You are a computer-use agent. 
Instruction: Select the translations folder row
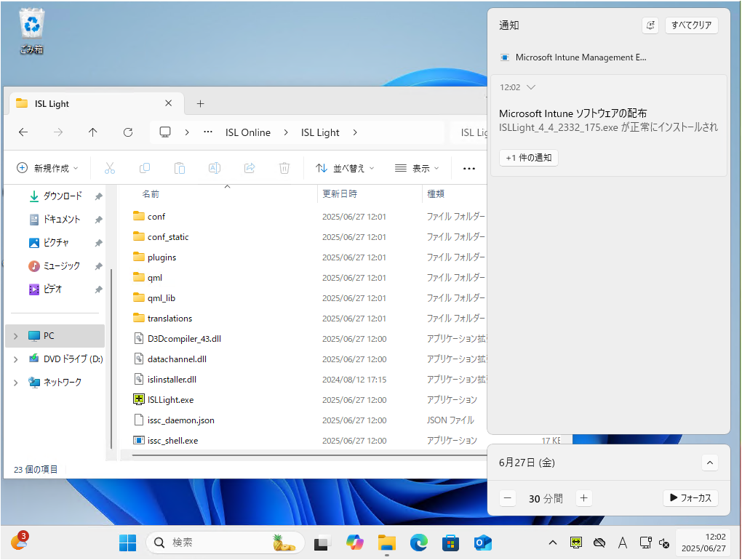(309, 319)
